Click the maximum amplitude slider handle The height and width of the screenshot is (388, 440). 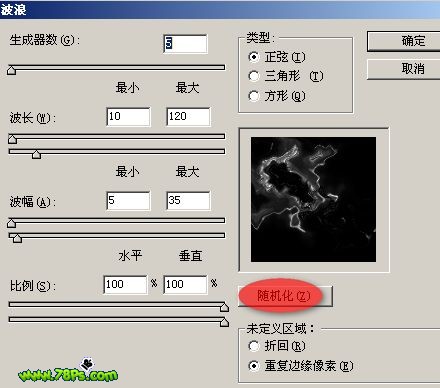pos(17,238)
